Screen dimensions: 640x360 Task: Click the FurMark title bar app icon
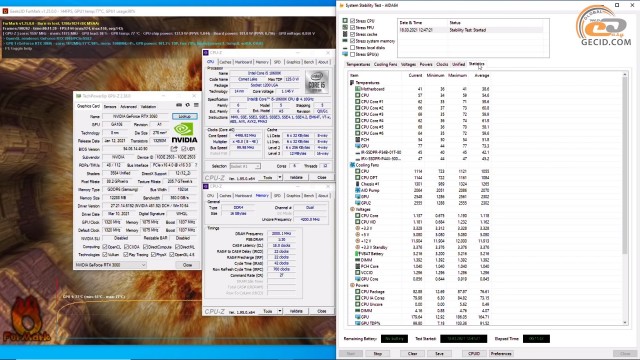5,11
